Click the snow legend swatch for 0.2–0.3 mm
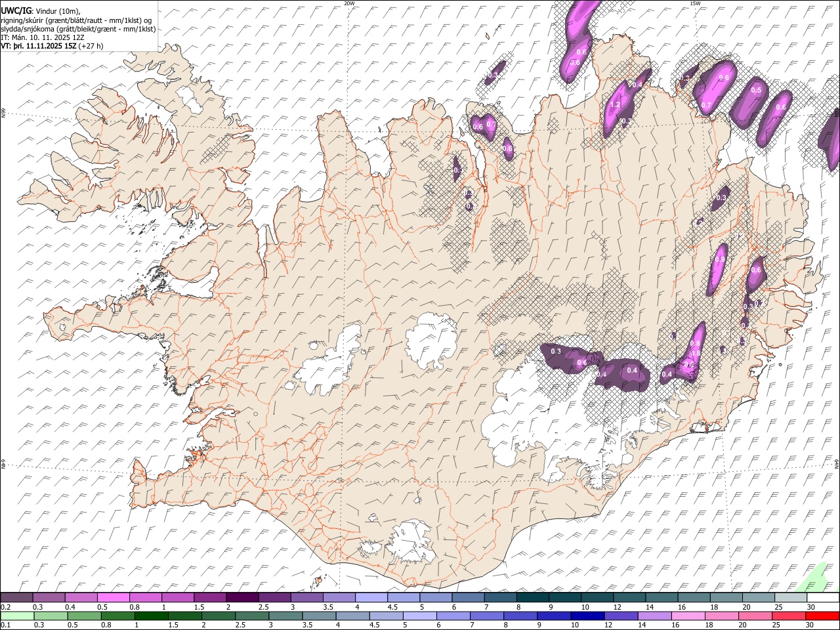Image resolution: width=840 pixels, height=630 pixels. pos(17,597)
